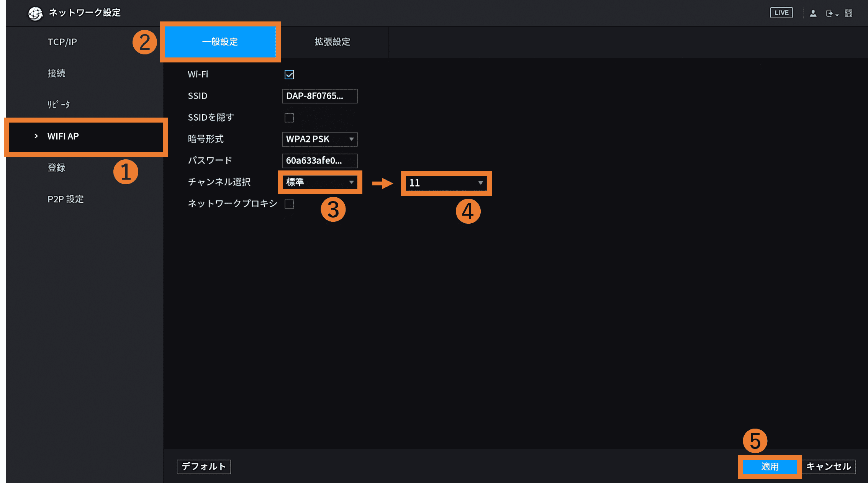Viewport: 868px width, 483px height.
Task: Click the キャンセル button
Action: (828, 467)
